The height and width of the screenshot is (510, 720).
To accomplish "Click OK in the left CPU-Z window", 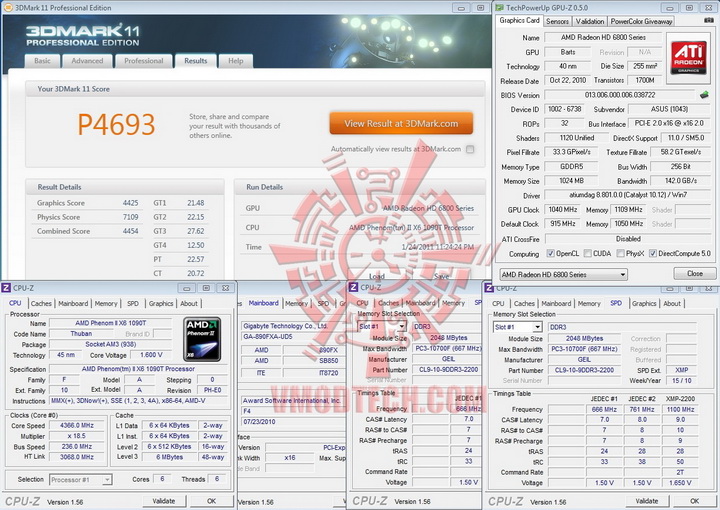I will coord(211,501).
